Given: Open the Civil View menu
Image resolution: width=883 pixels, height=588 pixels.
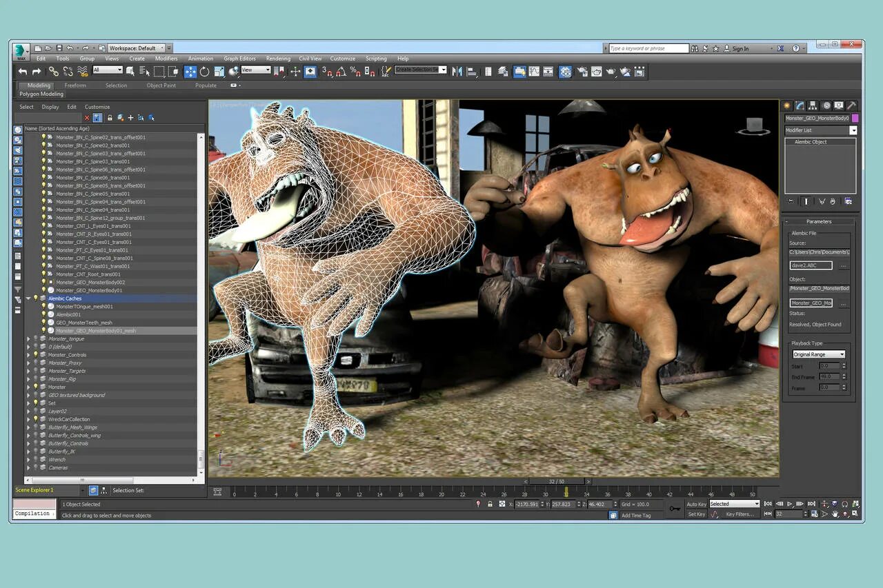Looking at the screenshot, I should click(x=310, y=59).
